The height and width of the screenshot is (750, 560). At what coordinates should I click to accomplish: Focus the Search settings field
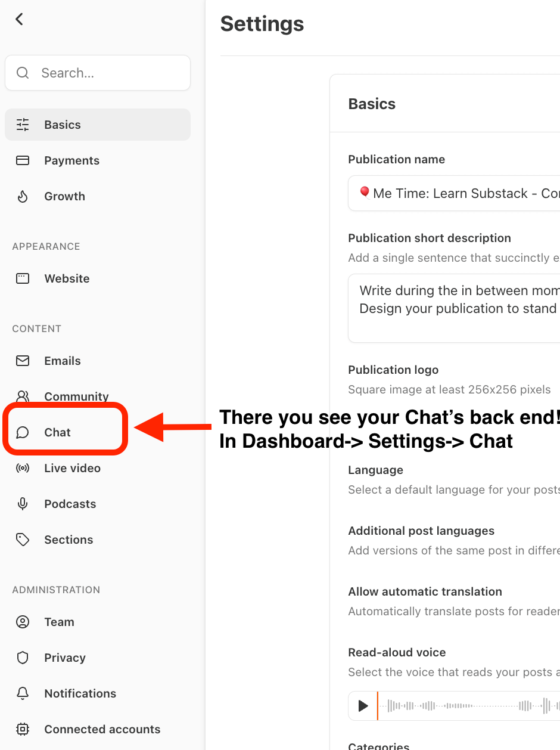(98, 73)
